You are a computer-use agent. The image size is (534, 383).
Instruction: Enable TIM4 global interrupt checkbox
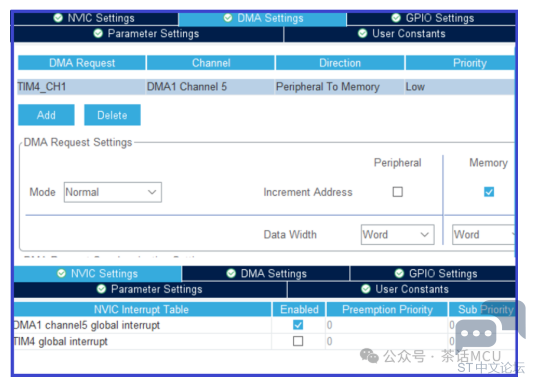click(x=298, y=341)
